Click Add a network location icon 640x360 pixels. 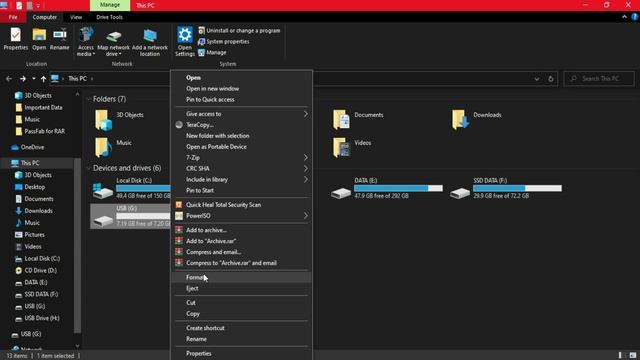[150, 36]
